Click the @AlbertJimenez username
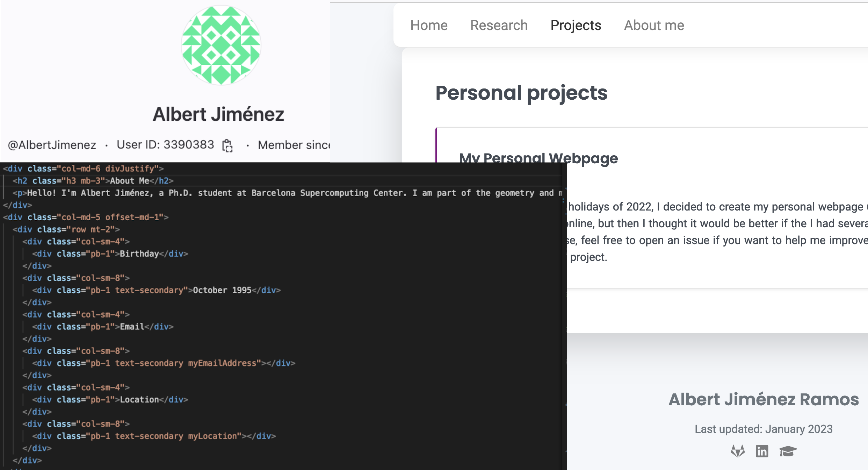 [52, 145]
